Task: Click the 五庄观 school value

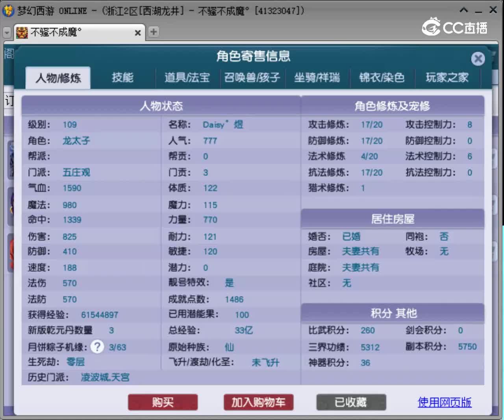Action: (76, 172)
